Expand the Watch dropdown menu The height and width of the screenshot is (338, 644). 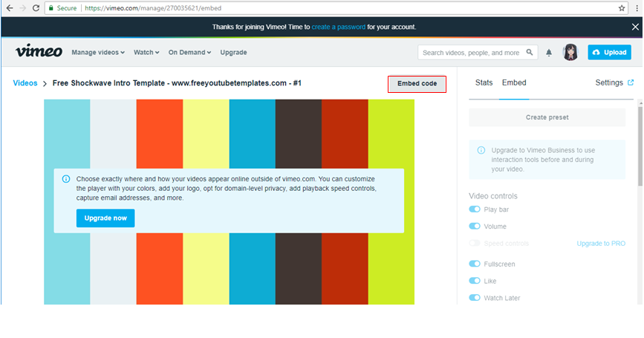click(x=146, y=52)
